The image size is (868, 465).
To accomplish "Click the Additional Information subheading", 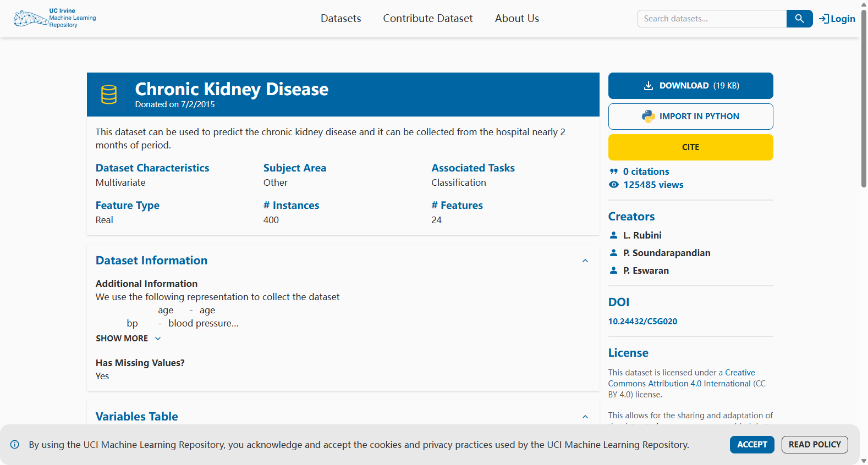I will coord(146,284).
